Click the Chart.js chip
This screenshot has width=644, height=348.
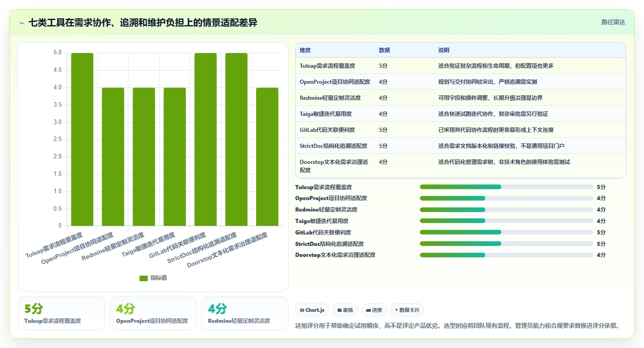(312, 310)
